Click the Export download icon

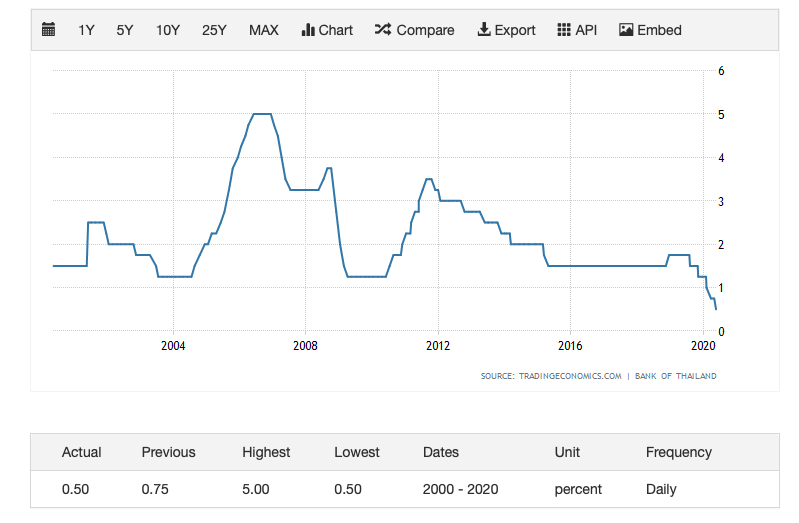pyautogui.click(x=484, y=30)
